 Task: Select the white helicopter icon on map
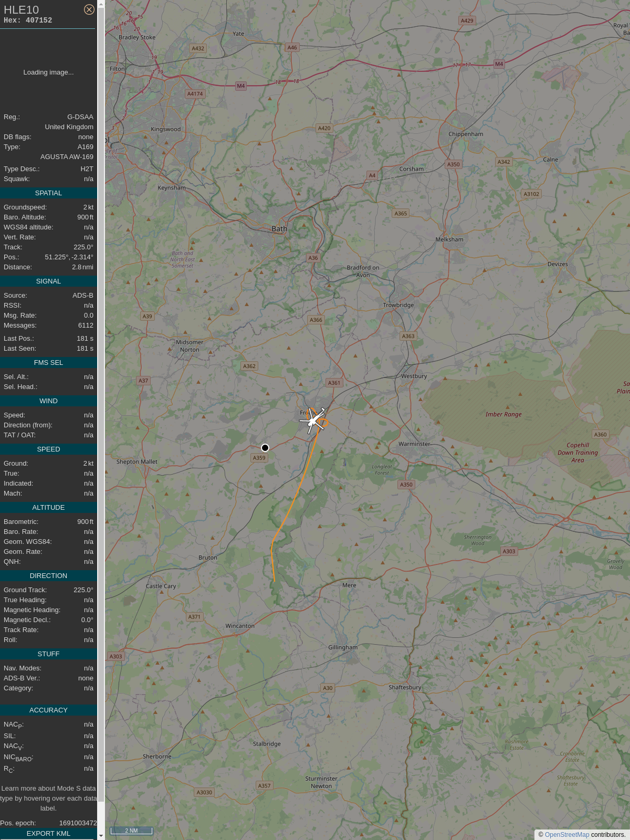313,421
